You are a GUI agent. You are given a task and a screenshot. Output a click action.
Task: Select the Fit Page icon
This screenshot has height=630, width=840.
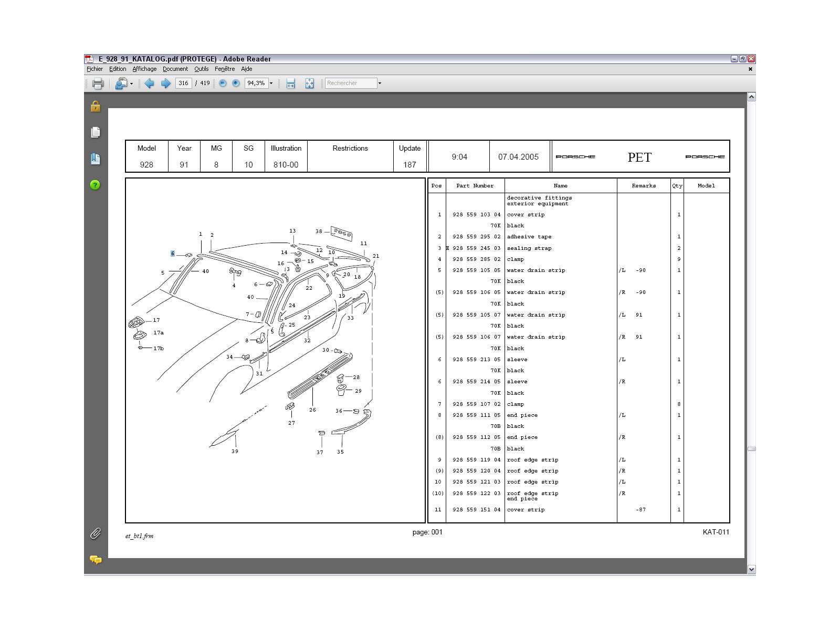[x=309, y=83]
